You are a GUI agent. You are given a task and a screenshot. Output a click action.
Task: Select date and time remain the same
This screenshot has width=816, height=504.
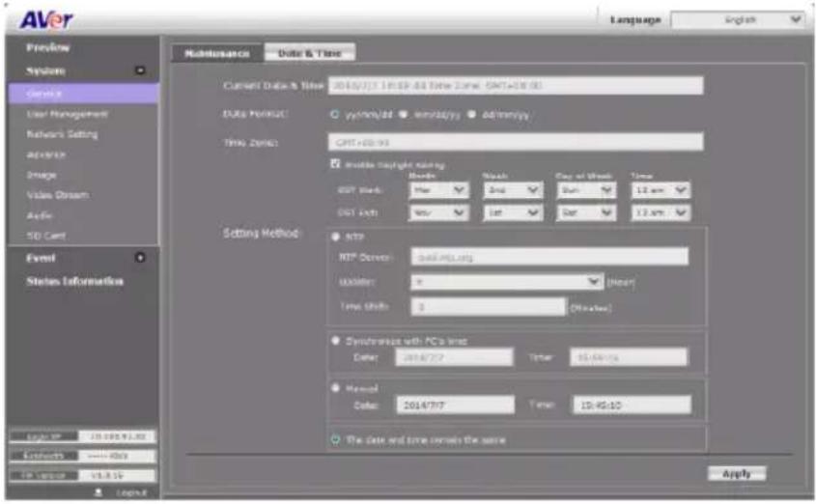click(336, 440)
